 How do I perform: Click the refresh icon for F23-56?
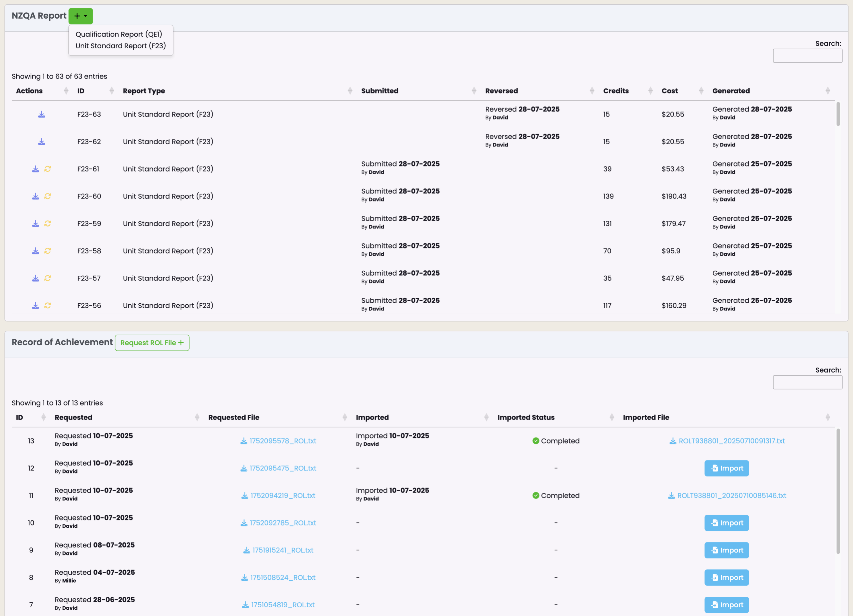47,306
